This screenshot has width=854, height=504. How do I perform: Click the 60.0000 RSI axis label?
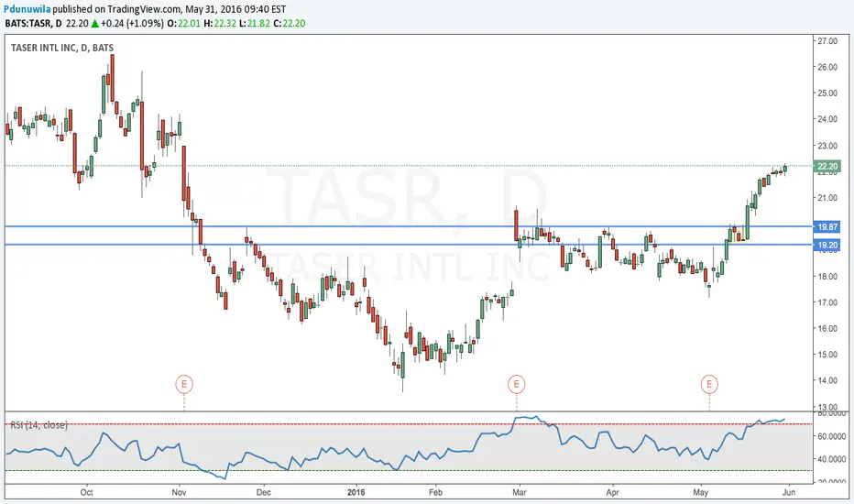pyautogui.click(x=831, y=436)
